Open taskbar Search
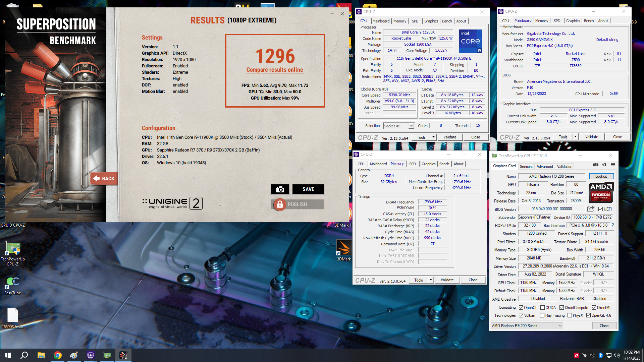 24,355
